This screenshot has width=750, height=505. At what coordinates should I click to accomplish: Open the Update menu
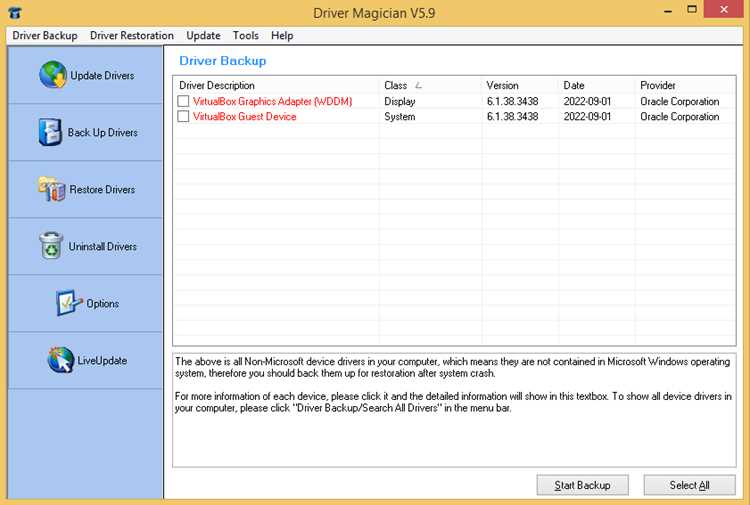(x=203, y=35)
